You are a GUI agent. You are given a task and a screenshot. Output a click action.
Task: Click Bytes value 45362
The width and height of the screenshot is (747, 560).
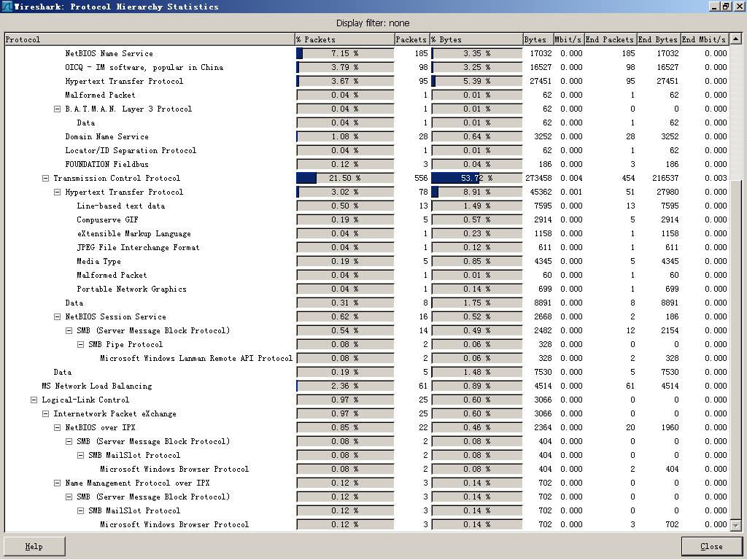click(541, 192)
